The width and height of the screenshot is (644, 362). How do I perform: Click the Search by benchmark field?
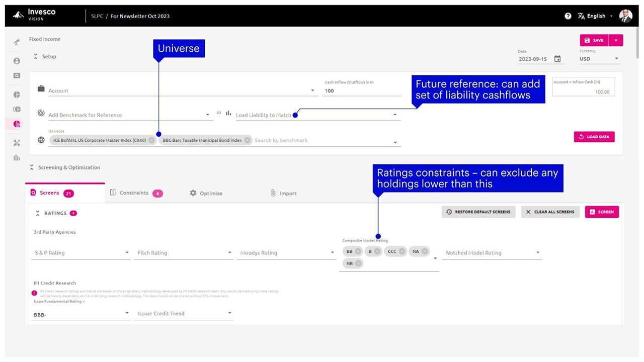point(322,140)
